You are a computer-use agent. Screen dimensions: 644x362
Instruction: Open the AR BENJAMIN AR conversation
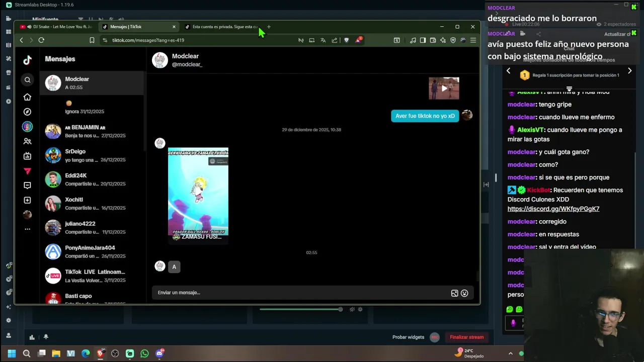pos(92,131)
